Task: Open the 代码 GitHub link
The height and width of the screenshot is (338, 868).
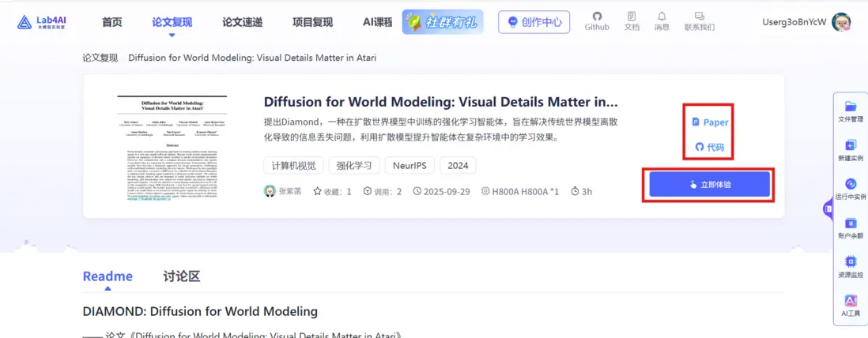Action: click(710, 148)
